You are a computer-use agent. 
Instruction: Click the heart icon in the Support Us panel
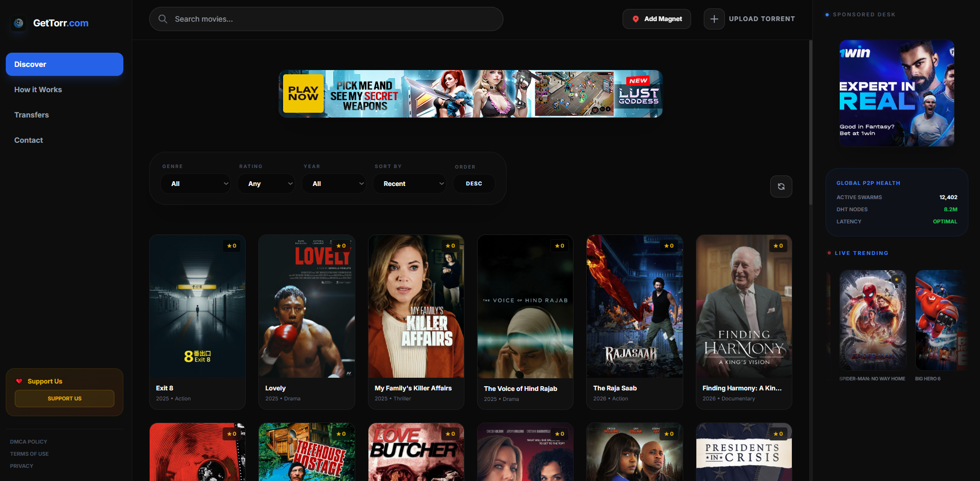pos(20,381)
